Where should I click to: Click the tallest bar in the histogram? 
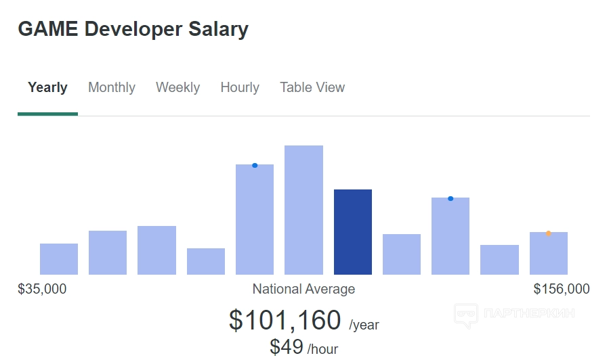(x=303, y=210)
